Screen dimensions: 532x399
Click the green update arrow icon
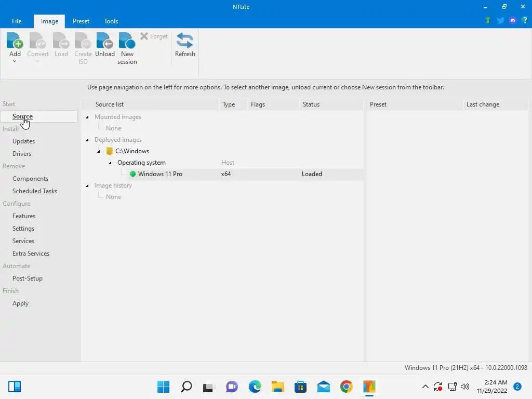pyautogui.click(x=488, y=20)
